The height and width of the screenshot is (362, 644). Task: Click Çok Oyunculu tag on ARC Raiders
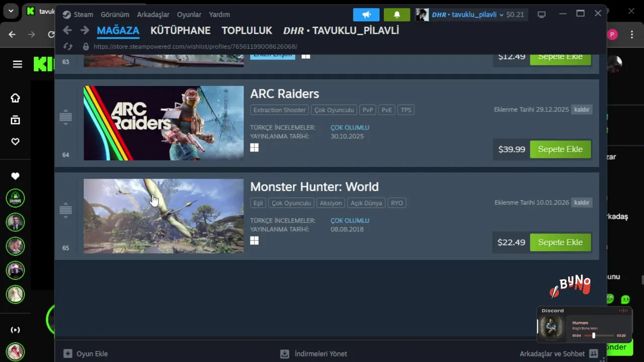334,110
